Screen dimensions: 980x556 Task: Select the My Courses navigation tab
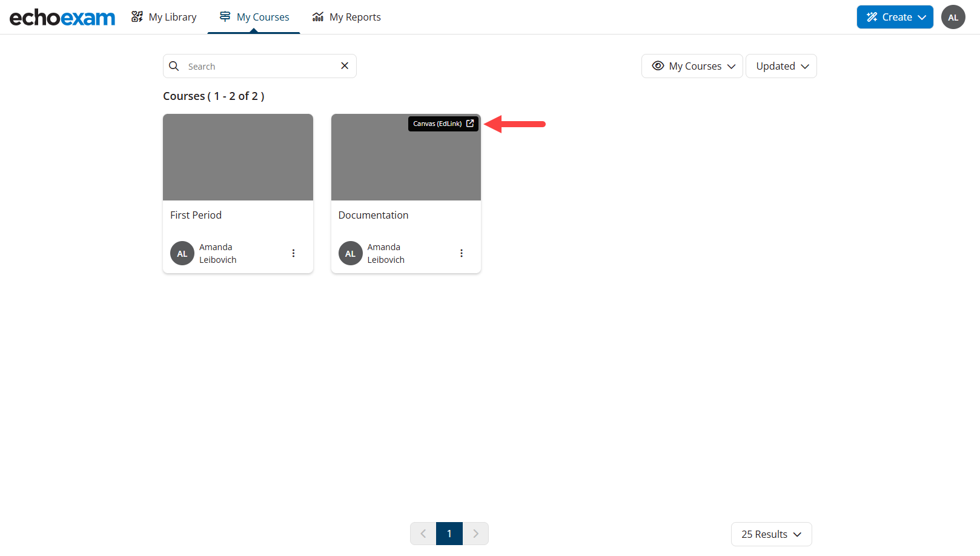pyautogui.click(x=254, y=17)
